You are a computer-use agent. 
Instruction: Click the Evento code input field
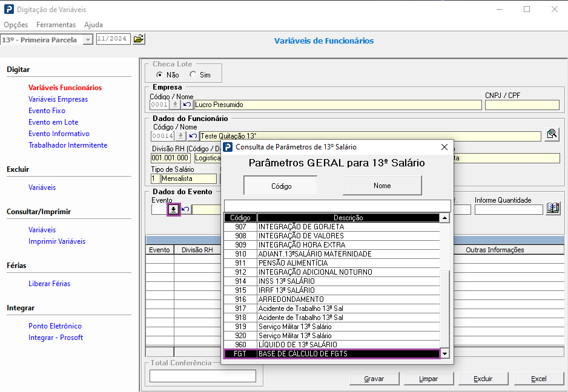point(159,209)
